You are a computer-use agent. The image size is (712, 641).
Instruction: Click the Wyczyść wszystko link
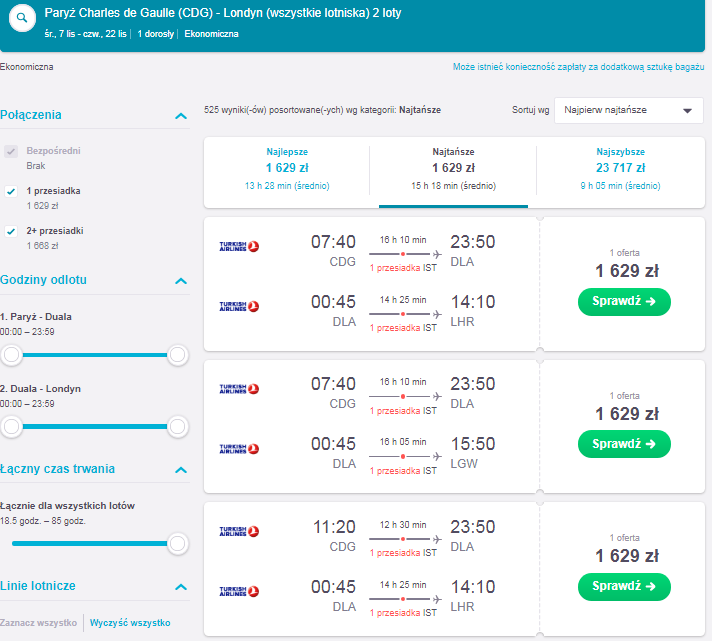coord(130,623)
